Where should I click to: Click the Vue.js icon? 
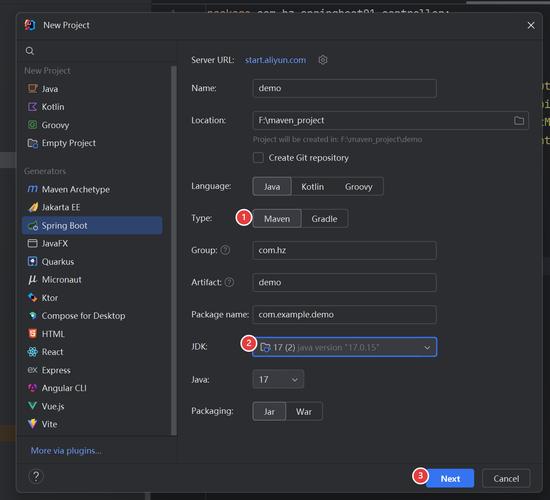(x=33, y=406)
